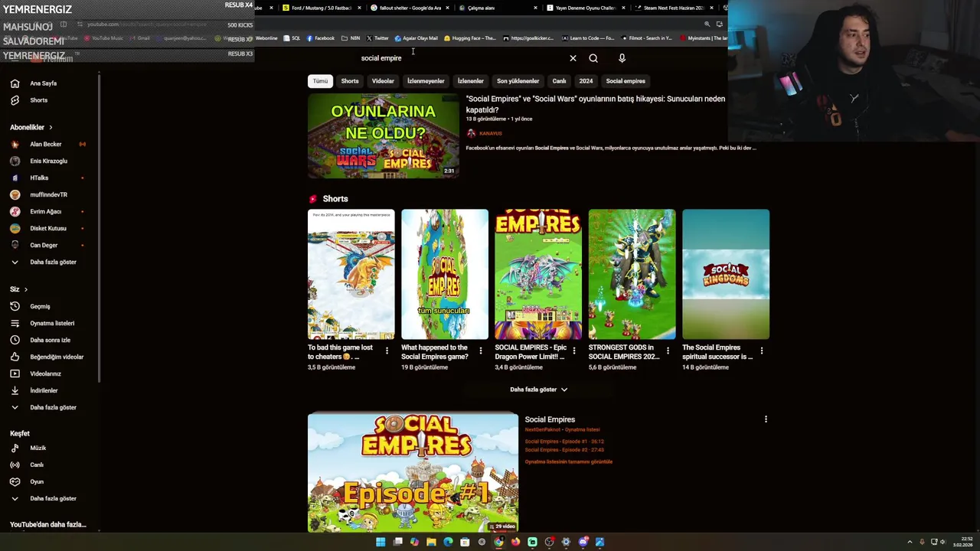Select the İzlenmeyenler filter chip

tap(426, 81)
